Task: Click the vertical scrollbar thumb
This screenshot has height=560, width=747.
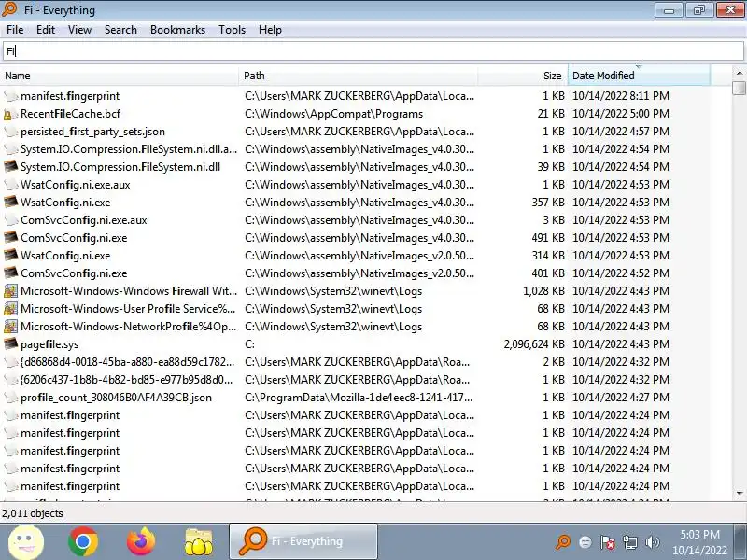Action: click(740, 88)
